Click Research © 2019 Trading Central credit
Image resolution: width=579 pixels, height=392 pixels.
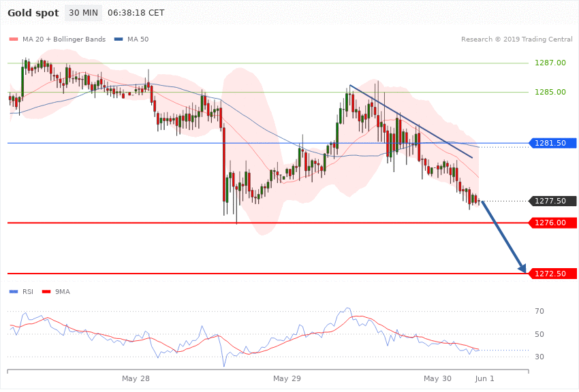[x=516, y=39]
